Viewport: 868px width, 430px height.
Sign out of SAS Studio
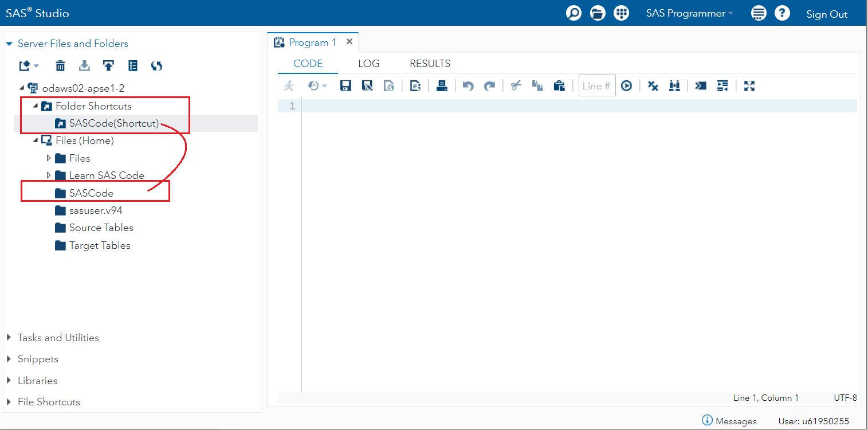(826, 14)
